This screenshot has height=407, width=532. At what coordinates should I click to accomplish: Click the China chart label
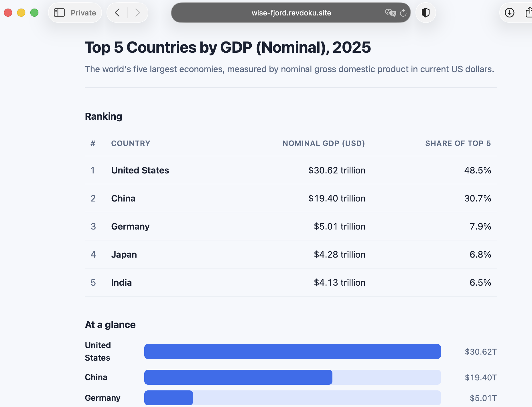[x=96, y=377]
